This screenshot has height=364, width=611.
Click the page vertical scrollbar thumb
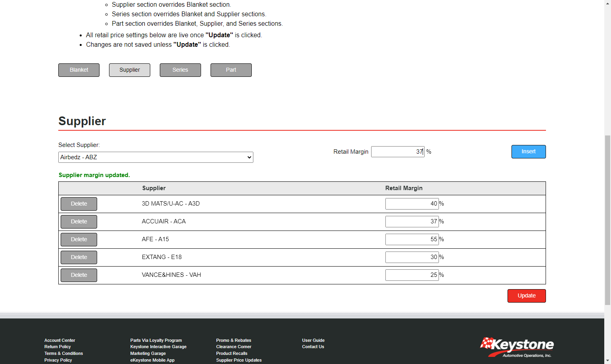pyautogui.click(x=607, y=220)
